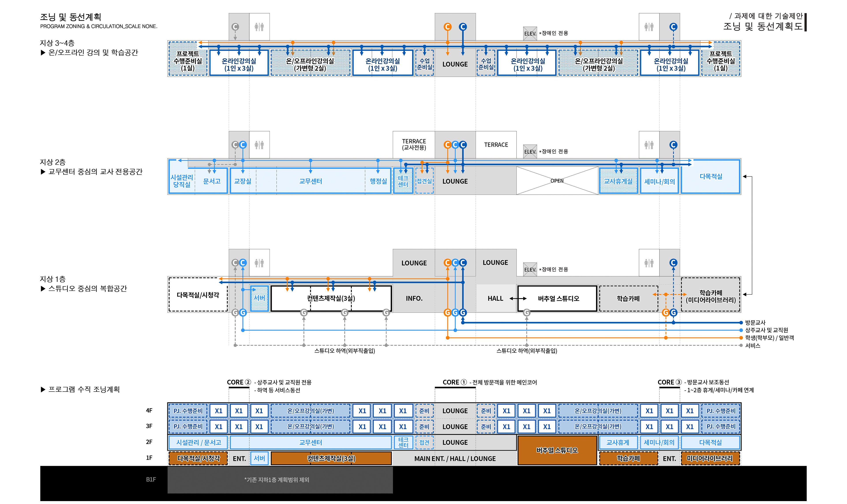Click the restroom icon at top-left of 3~4층 plan
Viewport: 847px width, 504px height.
259,27
